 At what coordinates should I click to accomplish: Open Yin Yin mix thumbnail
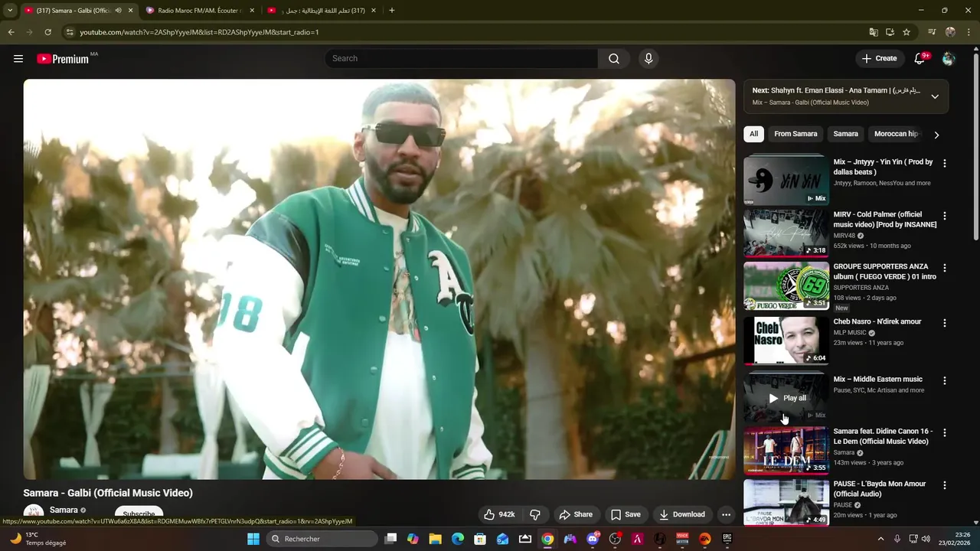(x=786, y=181)
